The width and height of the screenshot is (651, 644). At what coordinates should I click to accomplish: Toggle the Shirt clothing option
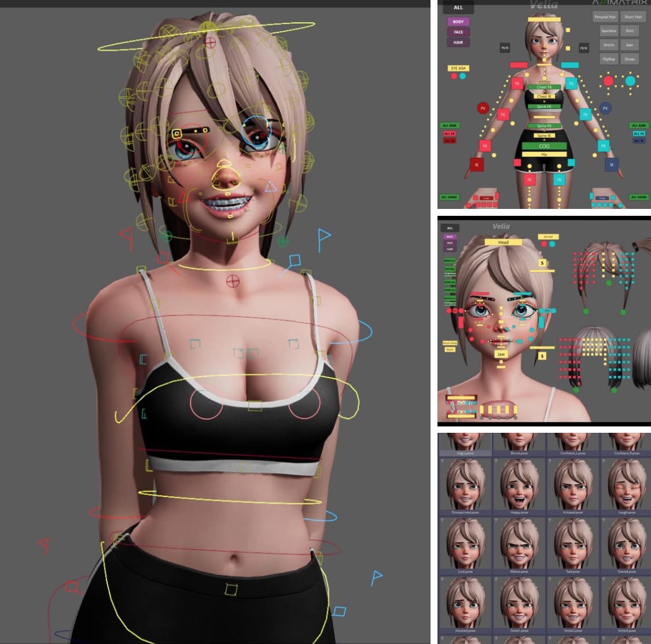point(630,31)
